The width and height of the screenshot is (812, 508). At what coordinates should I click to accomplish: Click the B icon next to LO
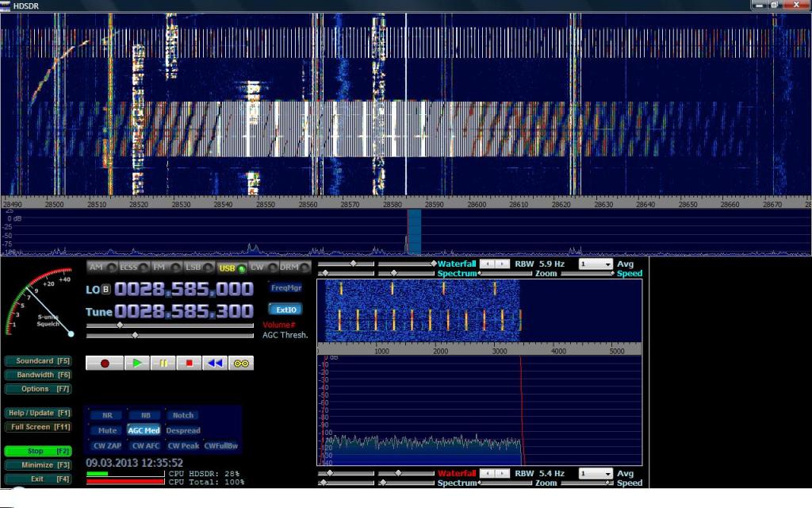106,290
